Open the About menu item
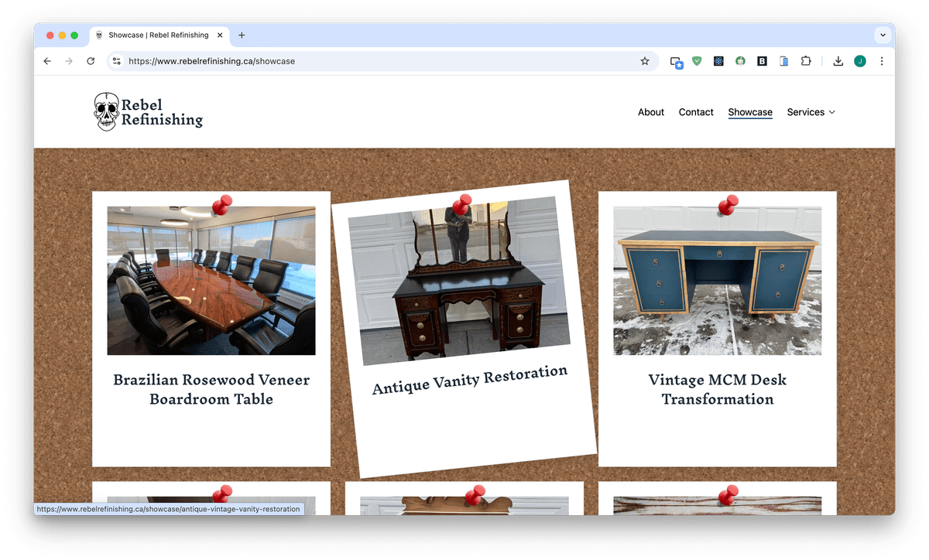Image resolution: width=929 pixels, height=560 pixels. [x=650, y=112]
